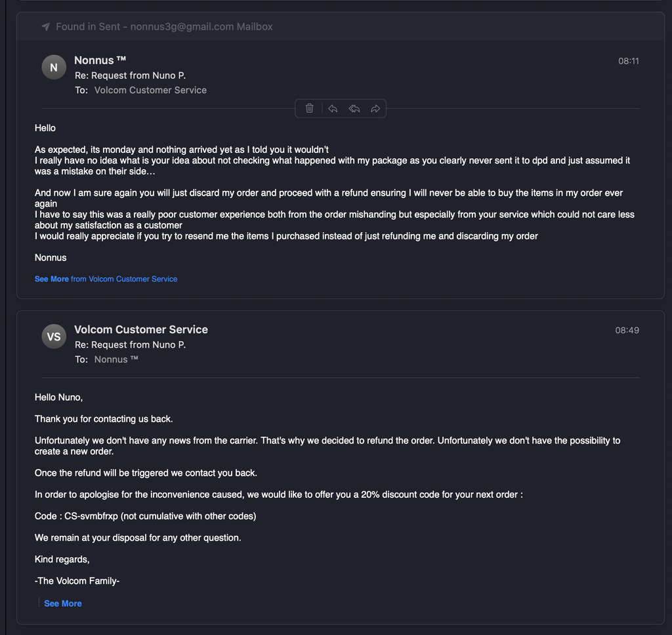Click subject line in Volcom's reply
This screenshot has width=672, height=635.
click(131, 344)
